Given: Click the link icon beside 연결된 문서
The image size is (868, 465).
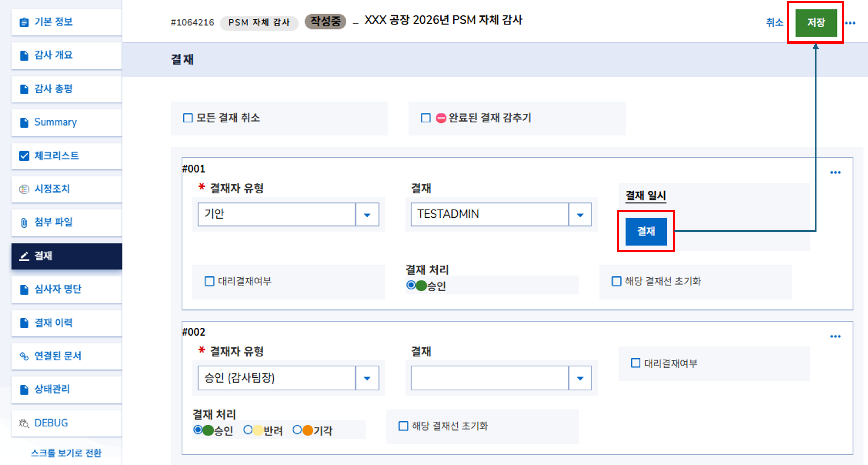Looking at the screenshot, I should point(24,356).
